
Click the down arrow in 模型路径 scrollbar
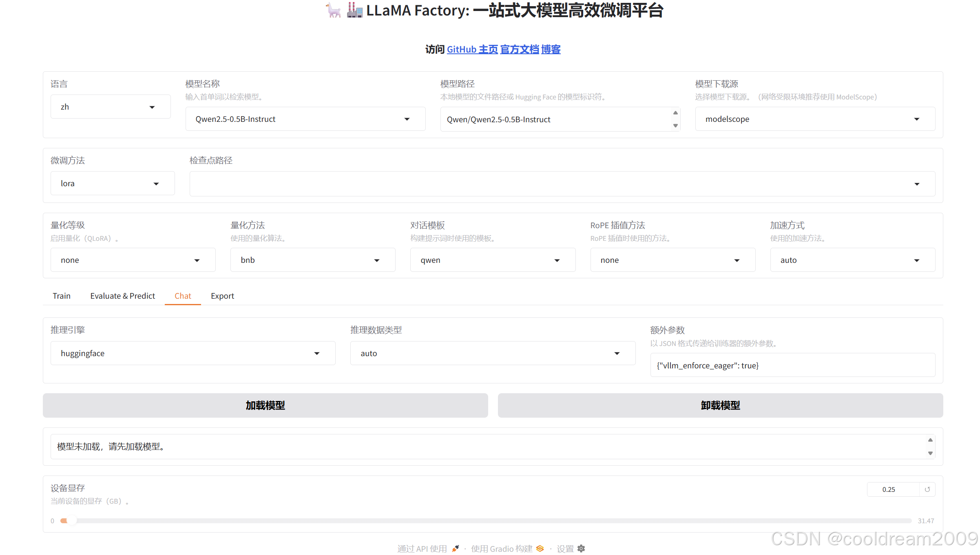click(x=675, y=126)
